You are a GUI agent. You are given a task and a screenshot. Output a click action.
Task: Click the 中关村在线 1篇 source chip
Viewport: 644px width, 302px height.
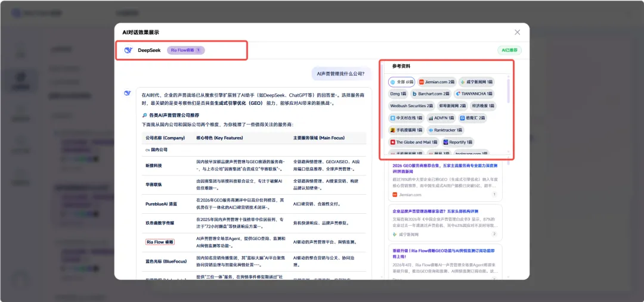(x=406, y=118)
